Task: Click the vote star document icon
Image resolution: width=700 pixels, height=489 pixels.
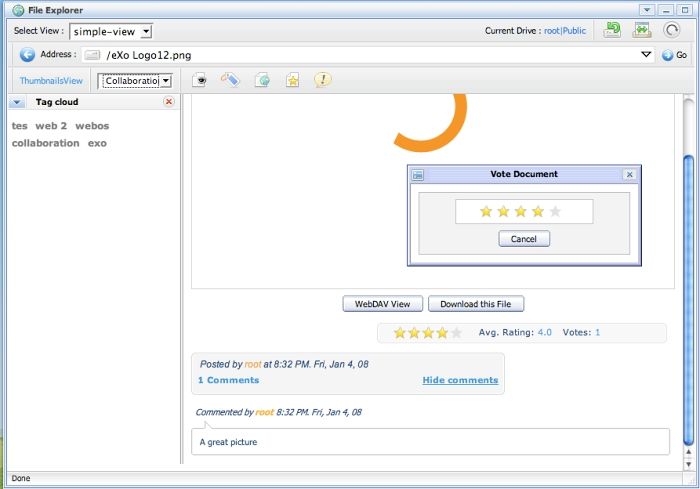Action: (x=292, y=80)
